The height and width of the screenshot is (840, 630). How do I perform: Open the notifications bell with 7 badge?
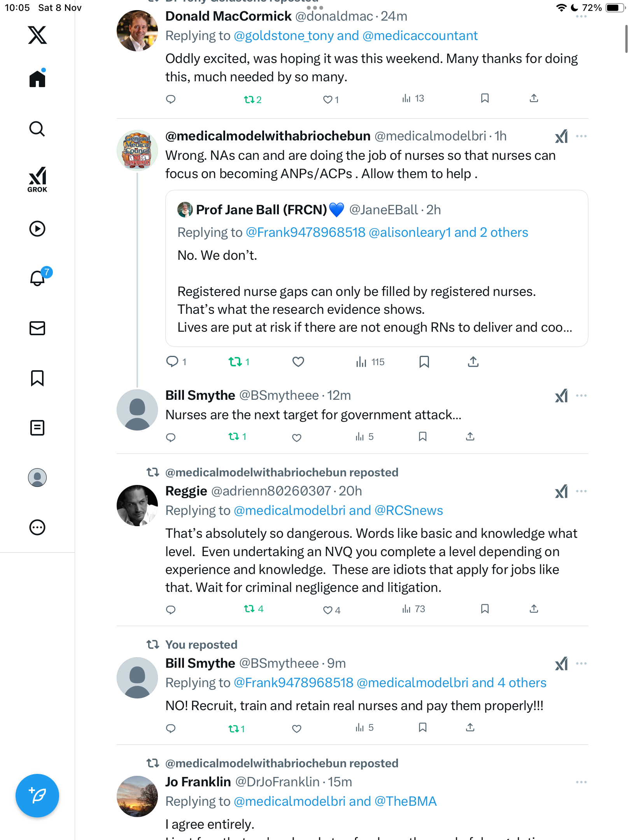point(38,278)
